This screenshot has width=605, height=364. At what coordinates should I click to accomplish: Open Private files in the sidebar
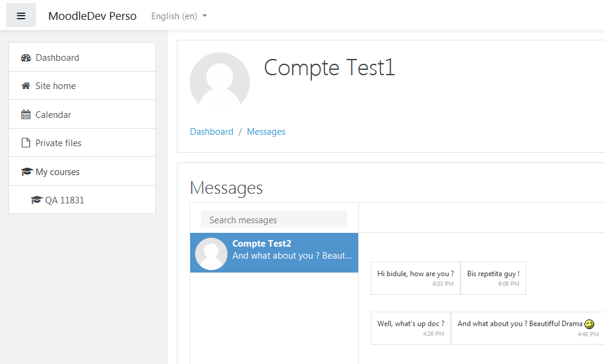pos(82,143)
